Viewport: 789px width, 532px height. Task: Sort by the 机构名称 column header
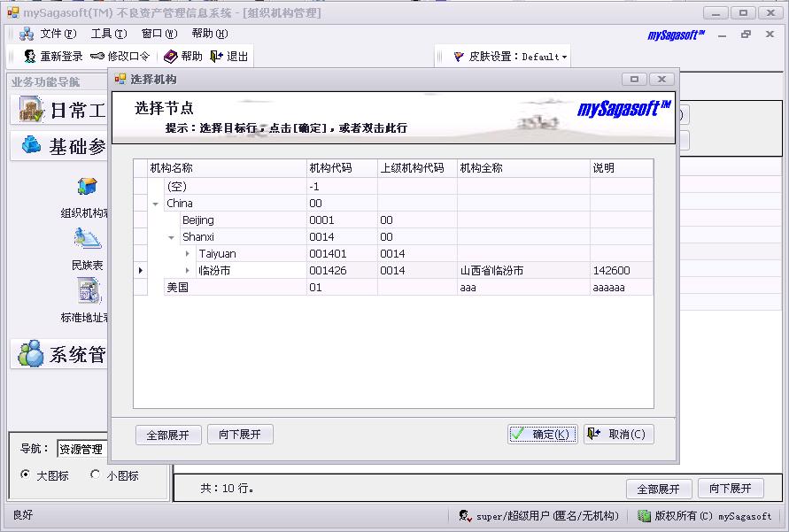point(227,168)
